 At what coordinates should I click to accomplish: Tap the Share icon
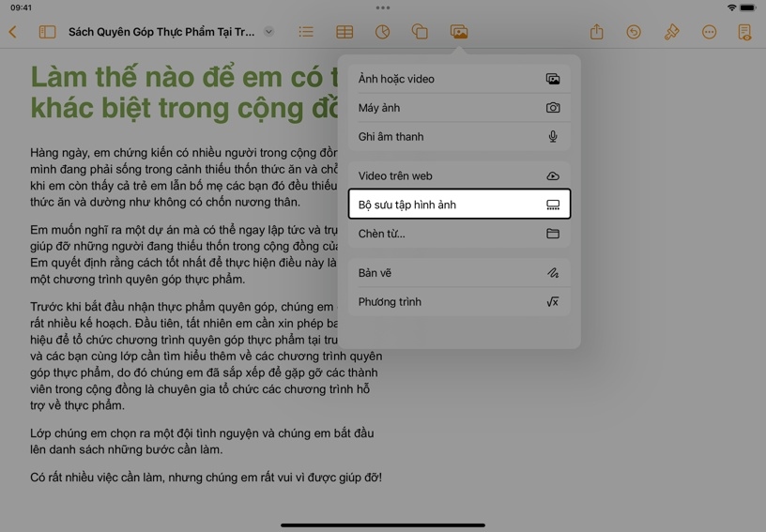596,32
